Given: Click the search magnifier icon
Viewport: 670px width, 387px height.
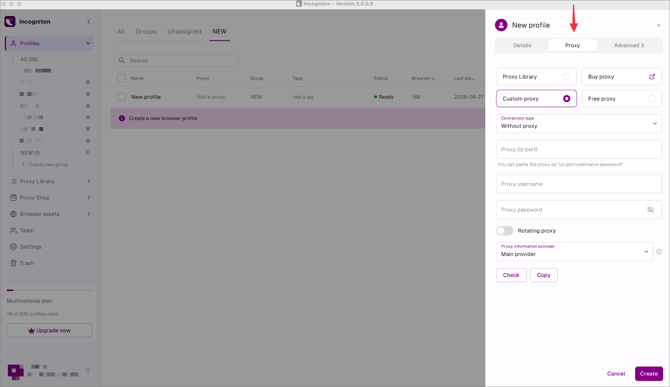Looking at the screenshot, I should (x=122, y=60).
